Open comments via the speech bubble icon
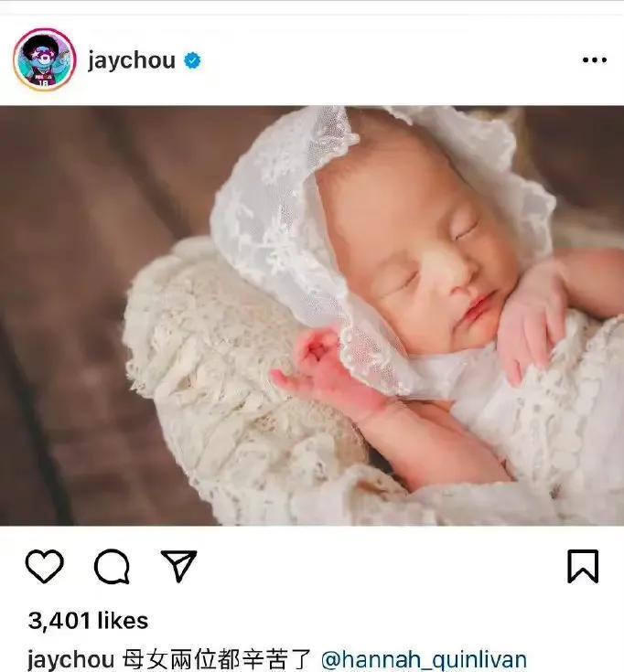This screenshot has height=672, width=624. point(112,567)
